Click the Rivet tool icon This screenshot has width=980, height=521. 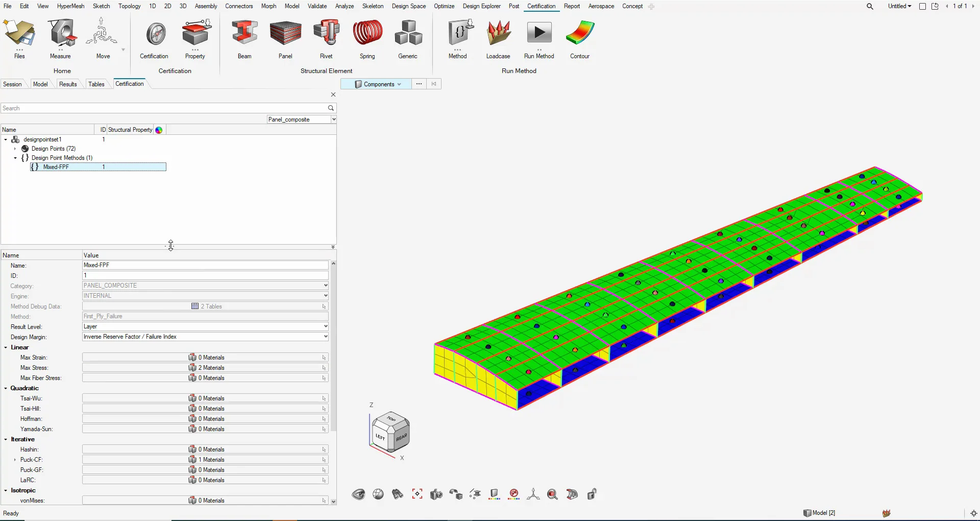(x=326, y=34)
